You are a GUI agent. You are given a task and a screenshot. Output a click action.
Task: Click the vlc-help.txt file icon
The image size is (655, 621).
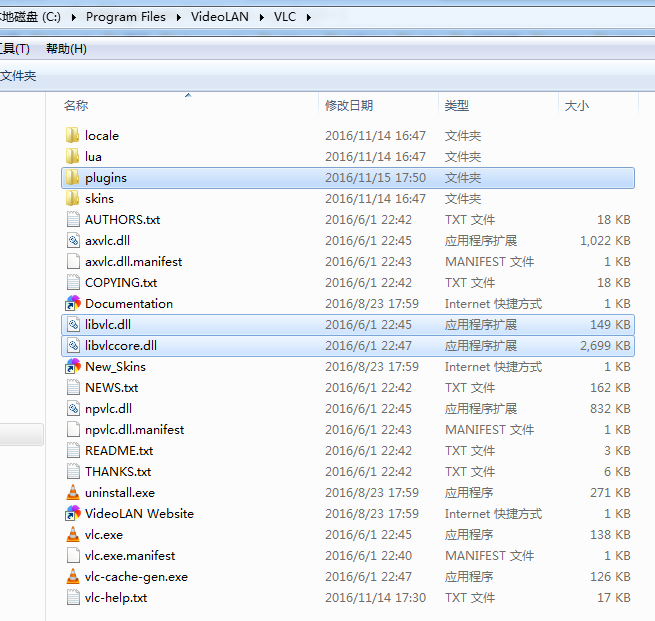[73, 598]
